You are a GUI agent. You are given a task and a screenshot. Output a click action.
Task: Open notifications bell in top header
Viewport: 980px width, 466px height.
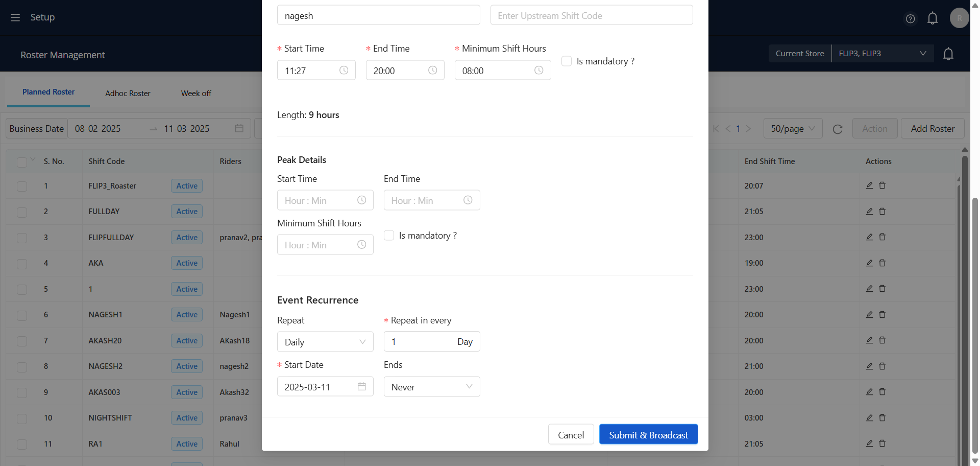(x=933, y=18)
